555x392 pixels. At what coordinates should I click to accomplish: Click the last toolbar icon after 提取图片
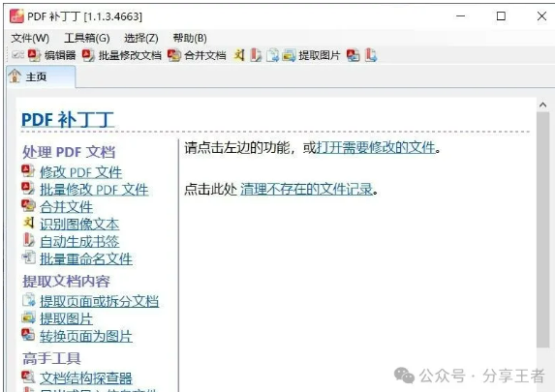(371, 55)
